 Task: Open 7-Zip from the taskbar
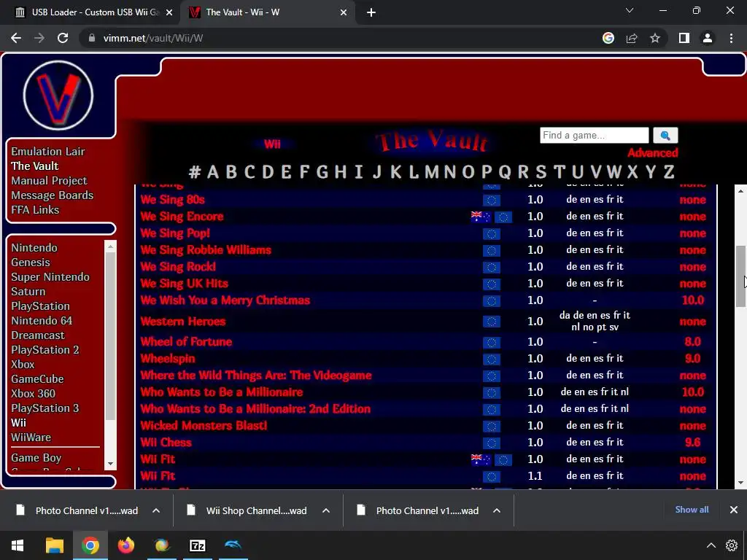(197, 545)
